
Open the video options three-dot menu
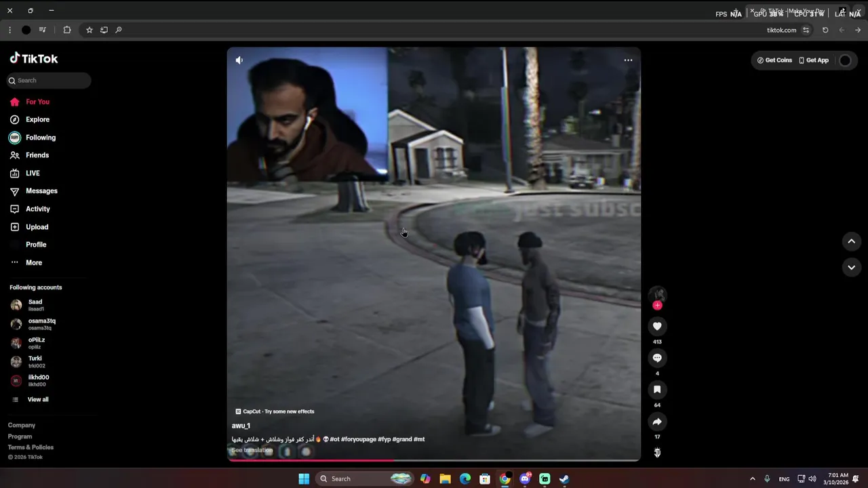click(628, 60)
